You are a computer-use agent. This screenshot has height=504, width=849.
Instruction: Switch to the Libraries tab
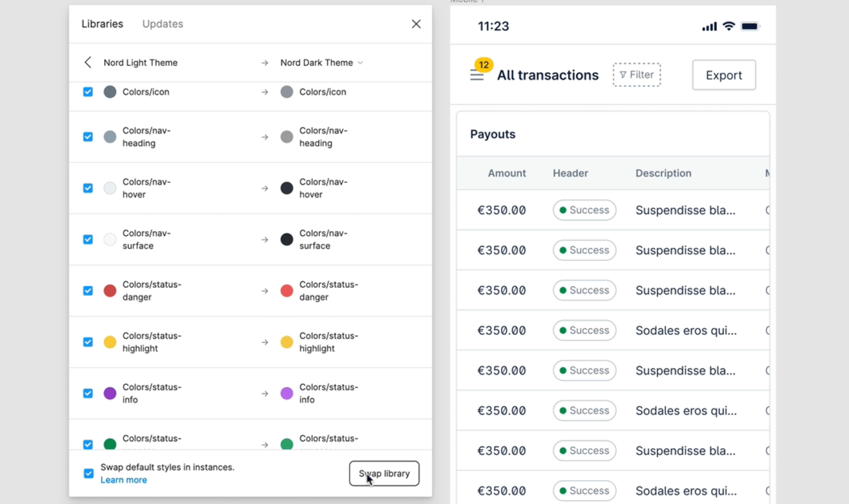[x=102, y=24]
